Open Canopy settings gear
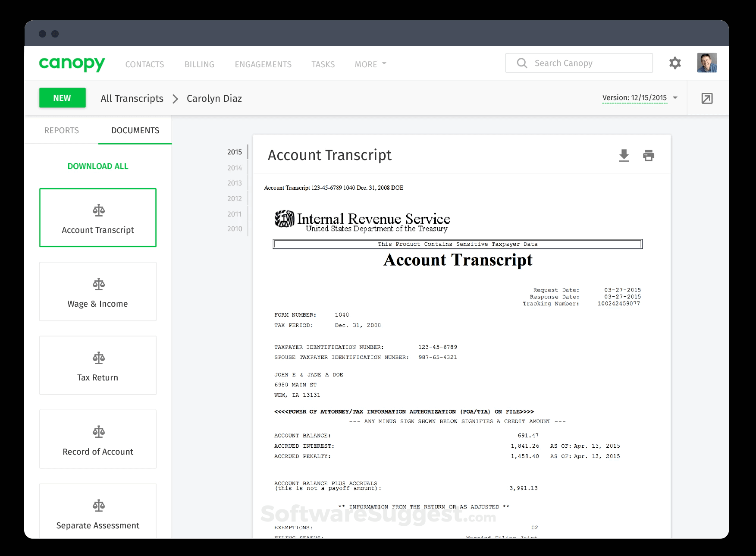This screenshot has height=556, width=756. (675, 63)
